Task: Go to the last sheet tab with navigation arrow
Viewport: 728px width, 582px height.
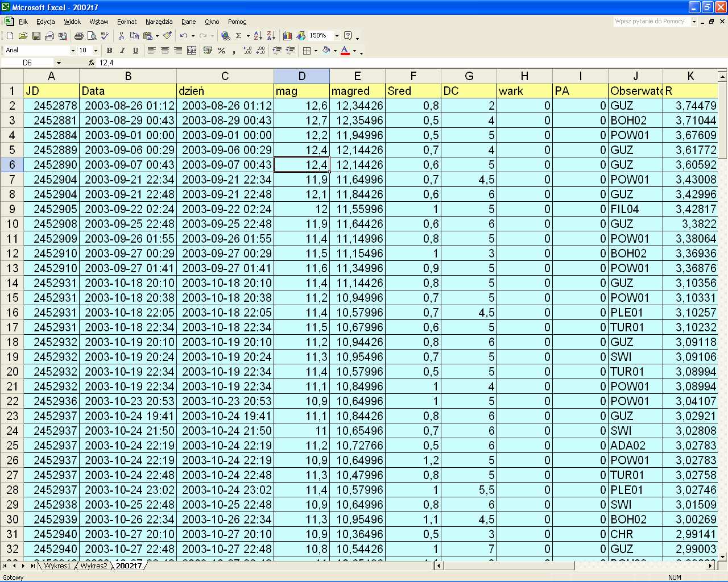Action: 32,566
